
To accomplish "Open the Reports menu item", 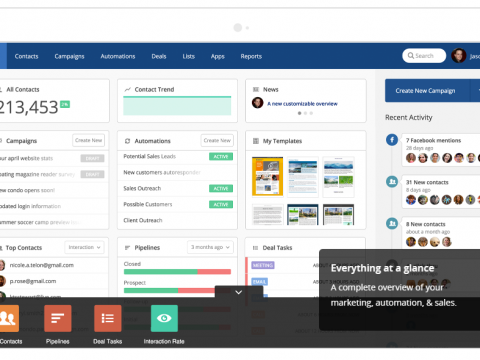I will tap(251, 56).
